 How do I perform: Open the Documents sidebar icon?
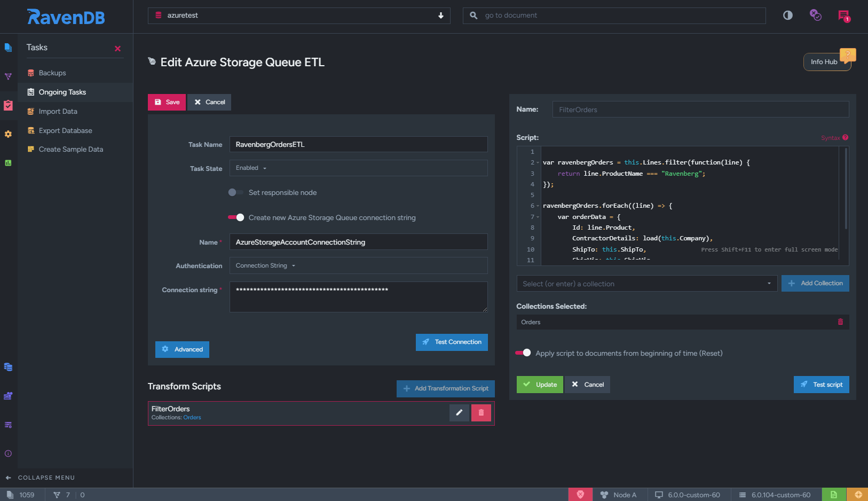(x=8, y=48)
